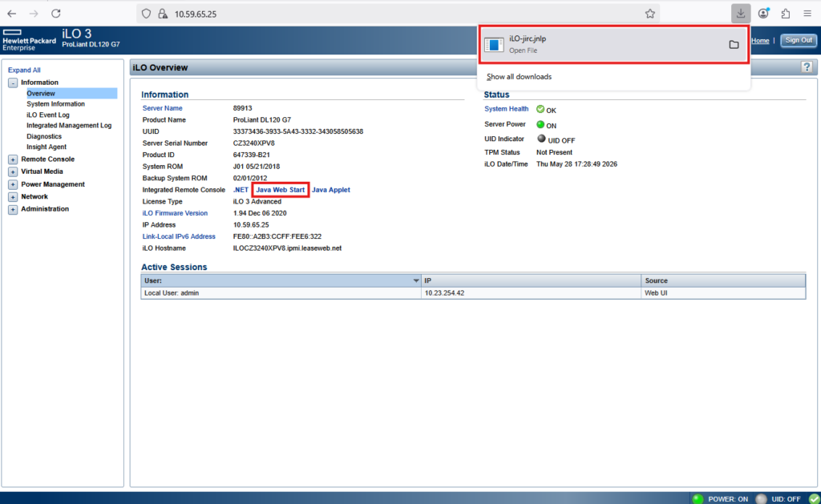Select the Local User: admin session cell
This screenshot has width=821, height=504.
pyautogui.click(x=281, y=293)
